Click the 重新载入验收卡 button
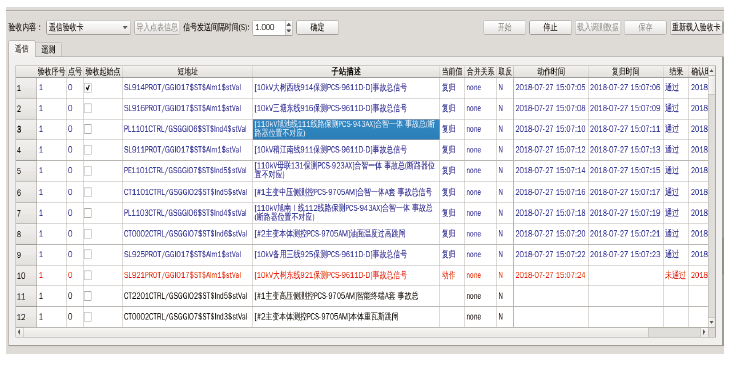 pos(697,28)
